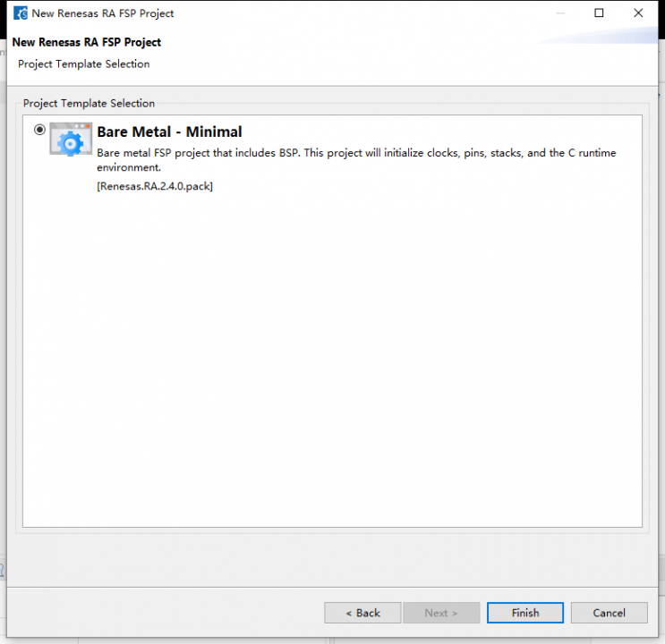The image size is (665, 644).
Task: Go back with the Back button
Action: 362,613
